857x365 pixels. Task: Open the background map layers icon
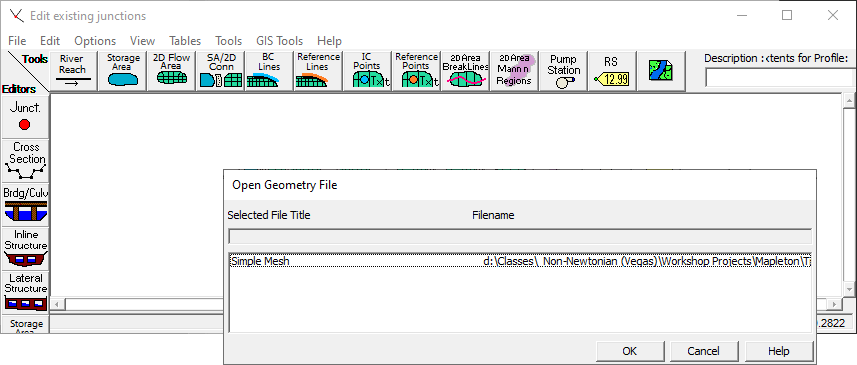coord(661,70)
